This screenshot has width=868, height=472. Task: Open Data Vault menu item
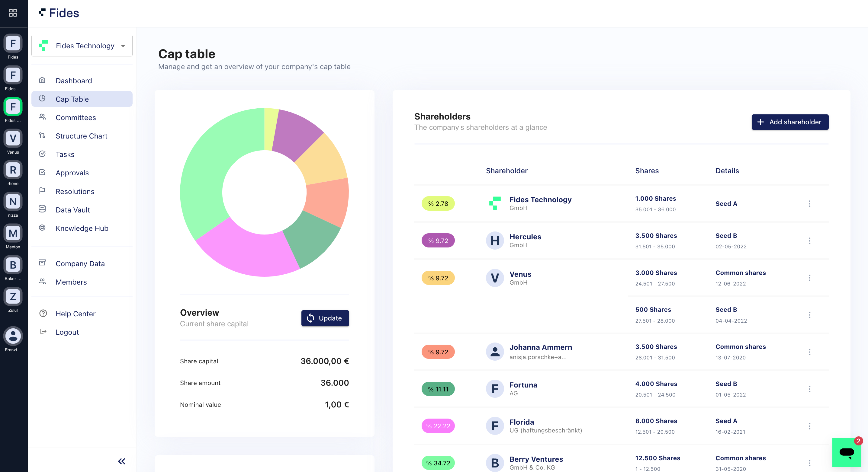(72, 210)
